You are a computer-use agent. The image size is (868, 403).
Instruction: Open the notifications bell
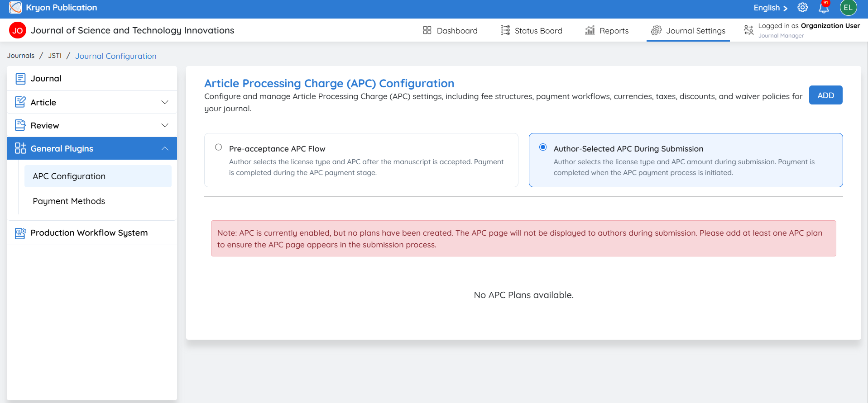824,8
